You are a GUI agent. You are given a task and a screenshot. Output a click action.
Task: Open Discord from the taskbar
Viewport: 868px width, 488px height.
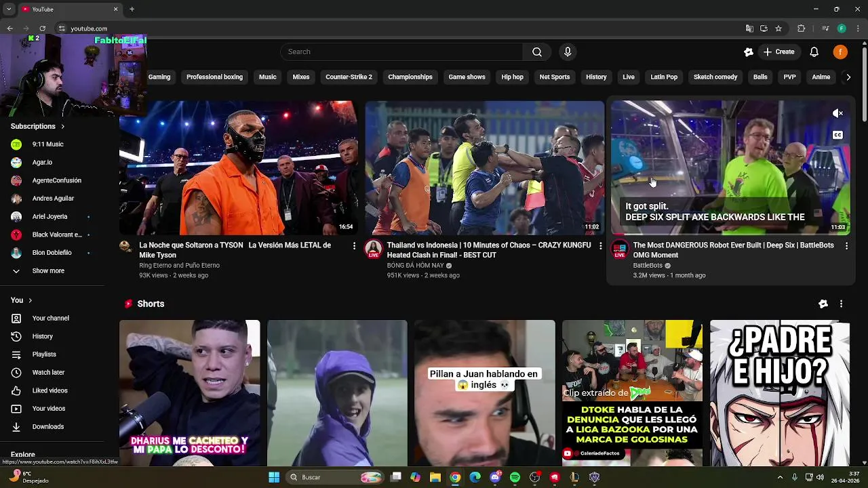pyautogui.click(x=495, y=477)
